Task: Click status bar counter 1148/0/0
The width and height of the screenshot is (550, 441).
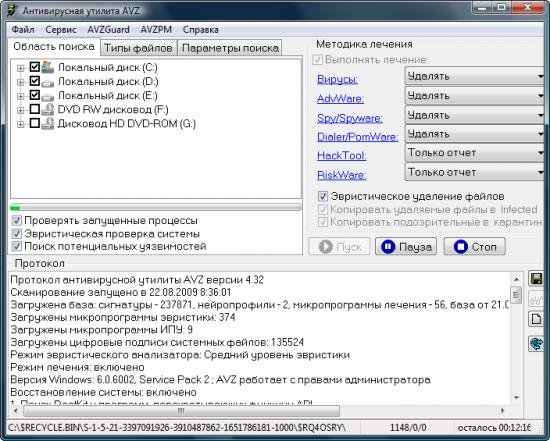Action: click(x=408, y=427)
